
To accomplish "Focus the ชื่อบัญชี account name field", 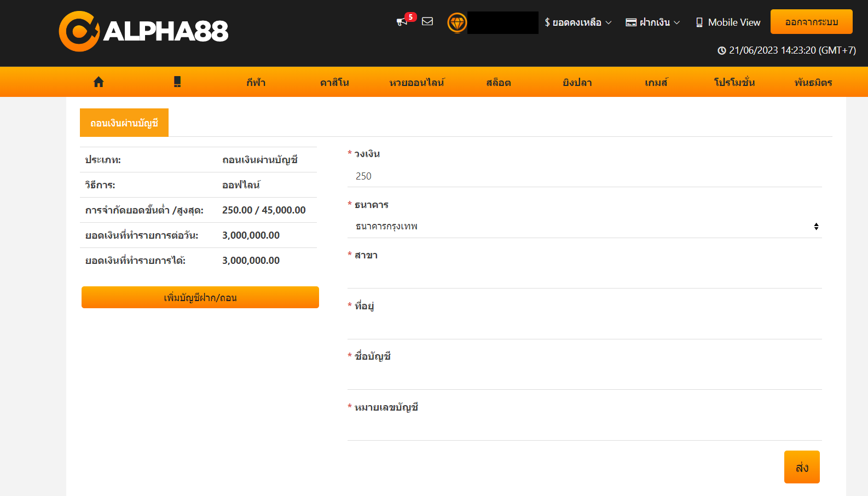I will pos(585,379).
